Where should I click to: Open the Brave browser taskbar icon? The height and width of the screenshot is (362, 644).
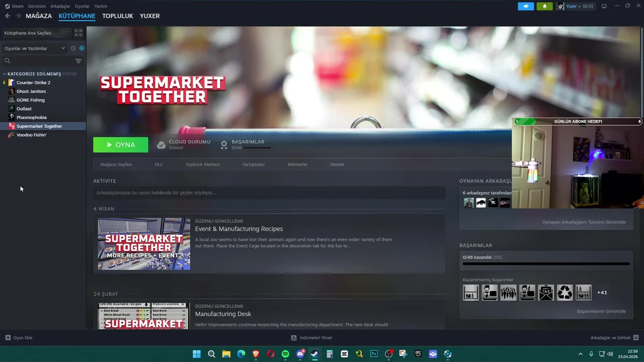256,354
